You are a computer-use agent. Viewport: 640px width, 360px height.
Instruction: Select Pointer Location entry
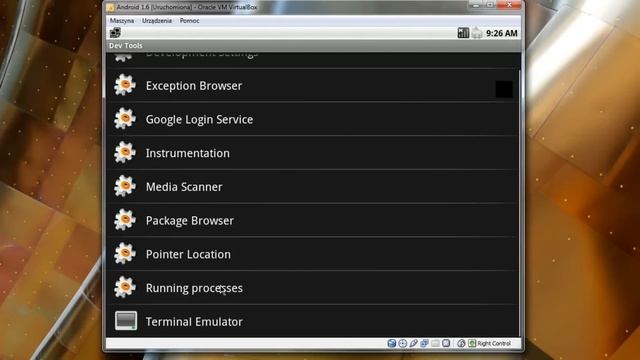tap(312, 254)
